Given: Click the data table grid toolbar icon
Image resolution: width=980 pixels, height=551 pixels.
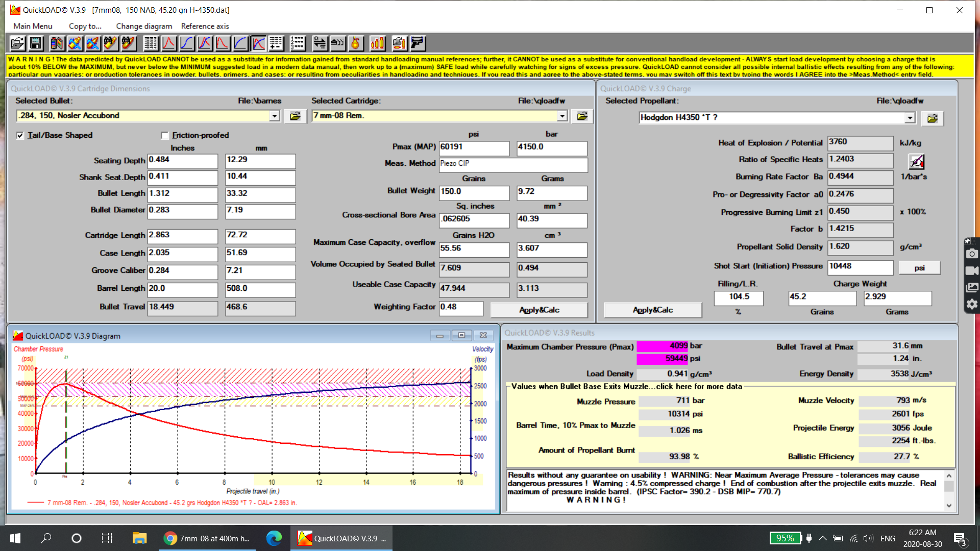Looking at the screenshot, I should (151, 43).
